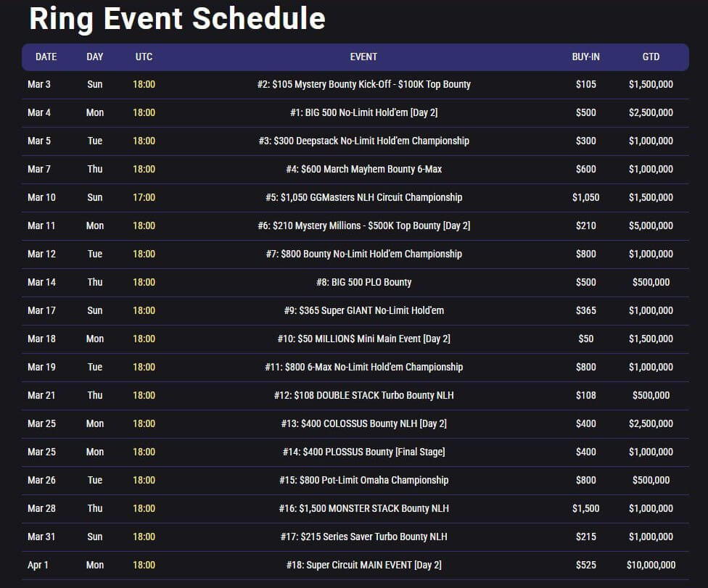Click the #18 Super Circuit MAIN EVENT
The height and width of the screenshot is (588, 708).
(x=363, y=565)
